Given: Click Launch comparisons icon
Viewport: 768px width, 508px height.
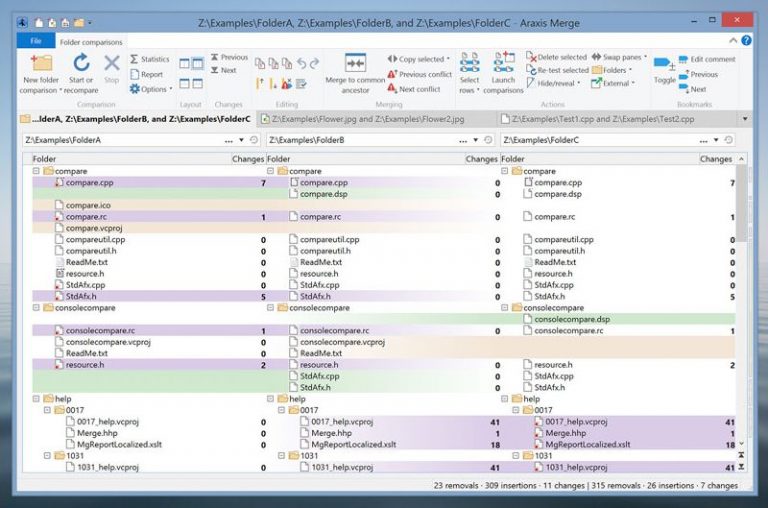Looking at the screenshot, I should tap(504, 63).
